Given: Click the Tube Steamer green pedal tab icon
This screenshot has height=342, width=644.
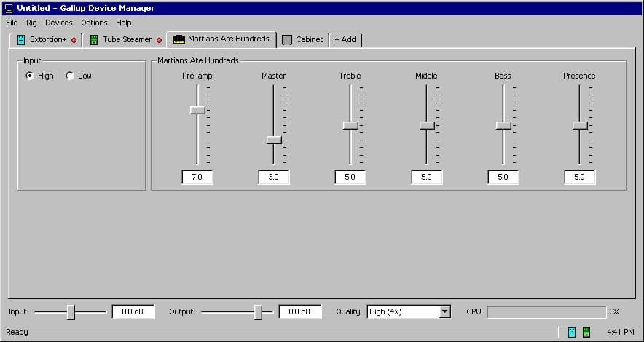Looking at the screenshot, I should click(x=94, y=40).
